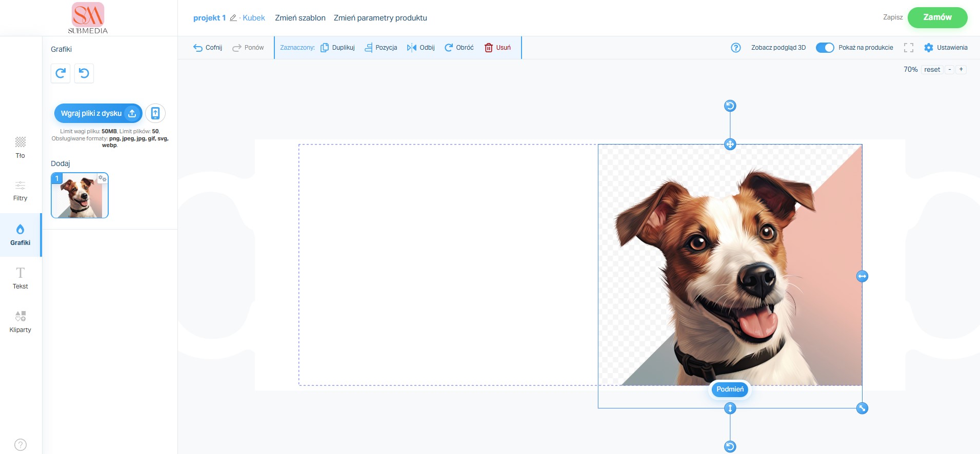This screenshot has width=980, height=454.
Task: Open the Tło background tab
Action: tap(21, 148)
